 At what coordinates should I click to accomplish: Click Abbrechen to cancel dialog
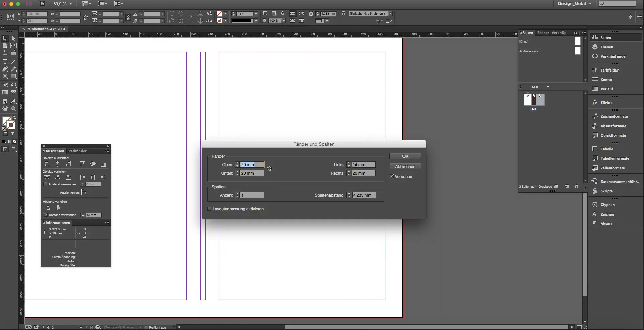(x=405, y=167)
